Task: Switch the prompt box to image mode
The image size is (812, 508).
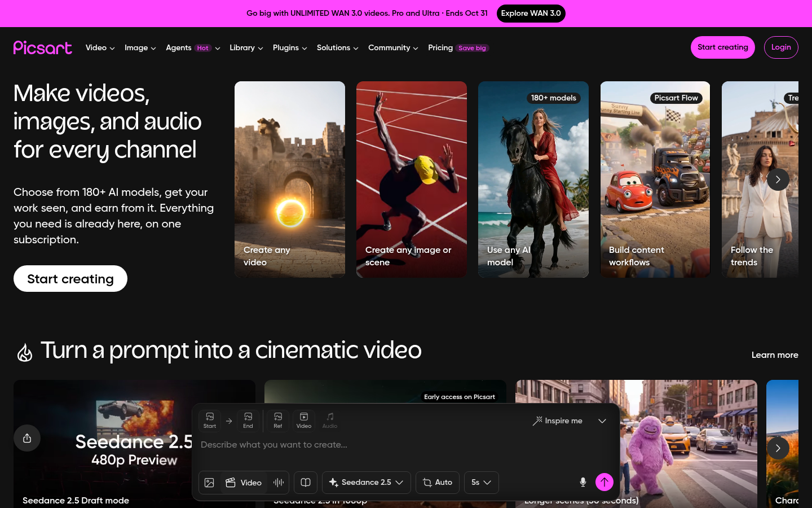Action: [x=210, y=483]
